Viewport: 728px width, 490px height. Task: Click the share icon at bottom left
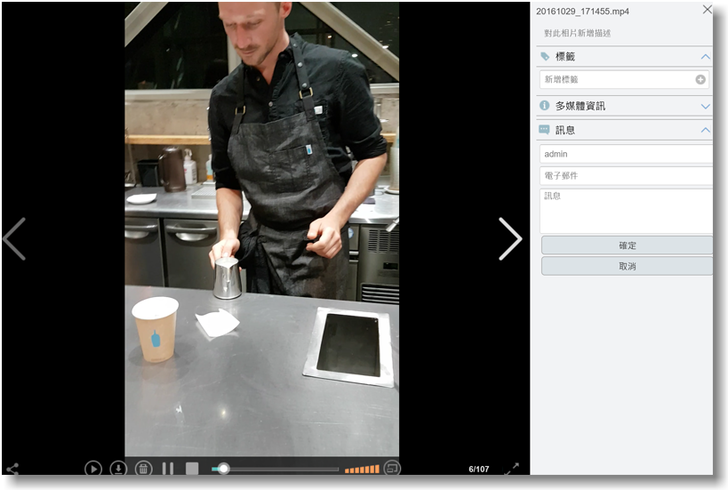[x=13, y=469]
